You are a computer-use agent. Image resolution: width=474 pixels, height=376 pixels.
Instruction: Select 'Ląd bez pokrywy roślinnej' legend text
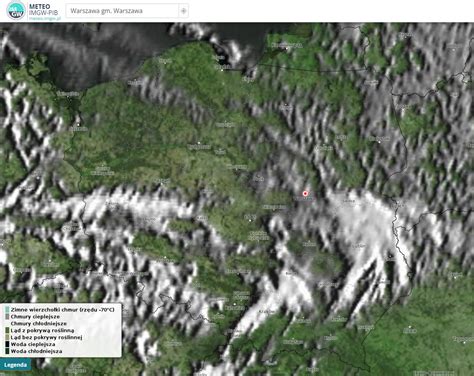(46, 337)
